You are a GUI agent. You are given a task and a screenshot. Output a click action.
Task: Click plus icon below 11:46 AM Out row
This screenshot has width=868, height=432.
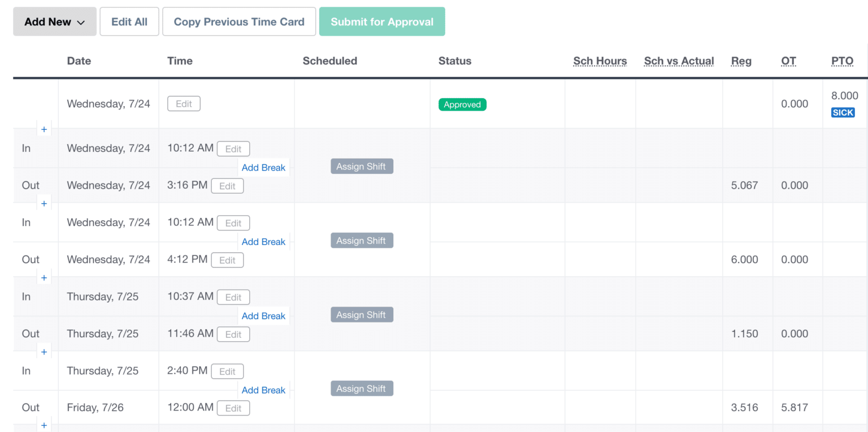[x=44, y=352]
